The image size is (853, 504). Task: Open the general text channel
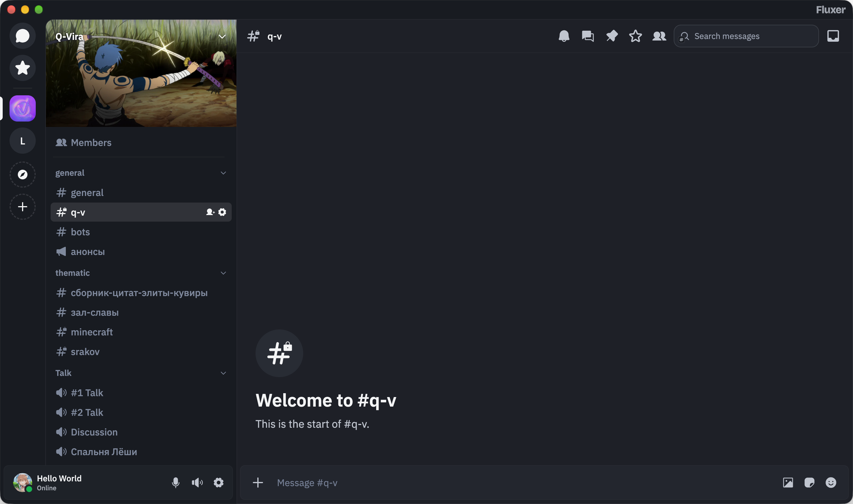pyautogui.click(x=141, y=192)
